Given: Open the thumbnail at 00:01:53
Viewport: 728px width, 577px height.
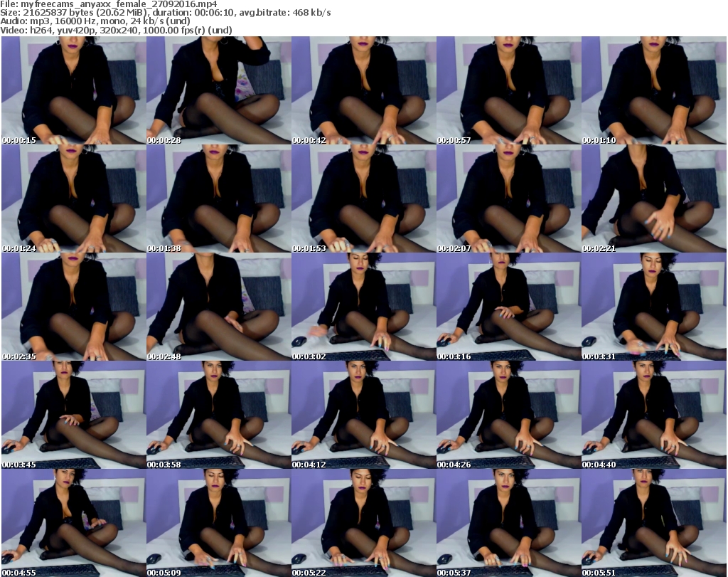Looking at the screenshot, I should point(363,198).
